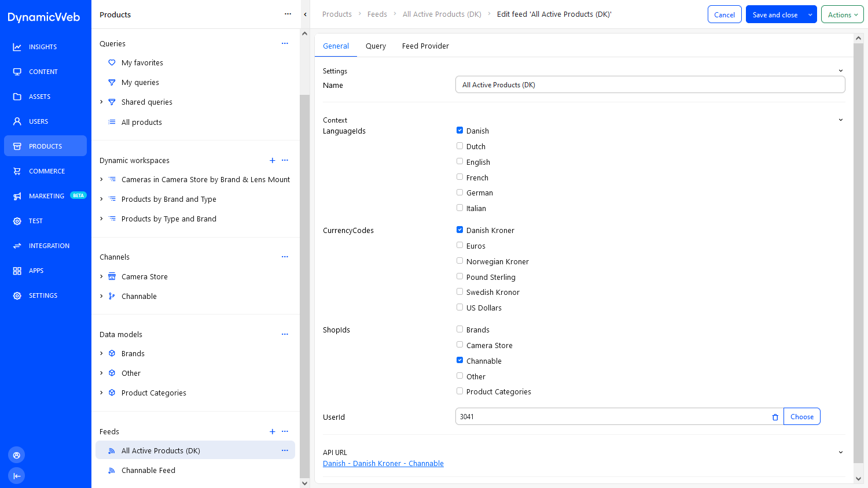Image resolution: width=868 pixels, height=488 pixels.
Task: Add a new feed with plus icon
Action: (x=273, y=431)
